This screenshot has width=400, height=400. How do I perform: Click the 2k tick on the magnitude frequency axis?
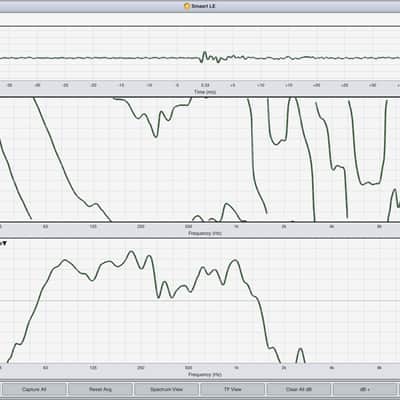284,368
